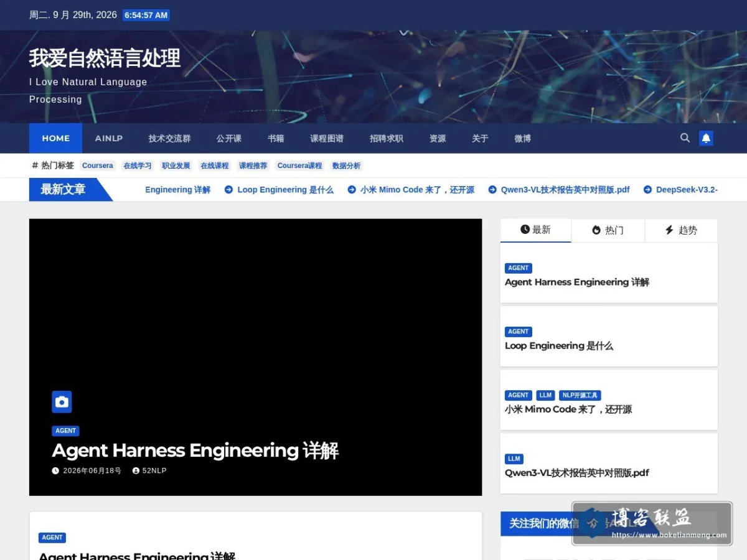Open sidebar post 小米 Mimo Code 来了，还开源

tap(568, 409)
